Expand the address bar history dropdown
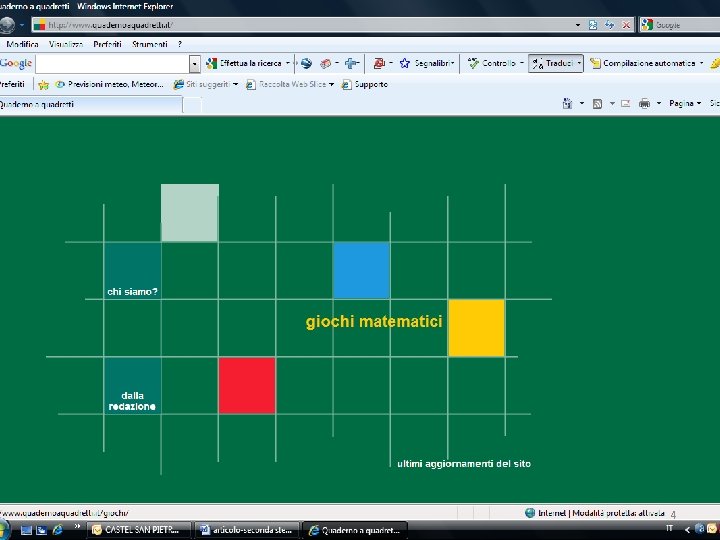The height and width of the screenshot is (540, 720). coord(578,25)
